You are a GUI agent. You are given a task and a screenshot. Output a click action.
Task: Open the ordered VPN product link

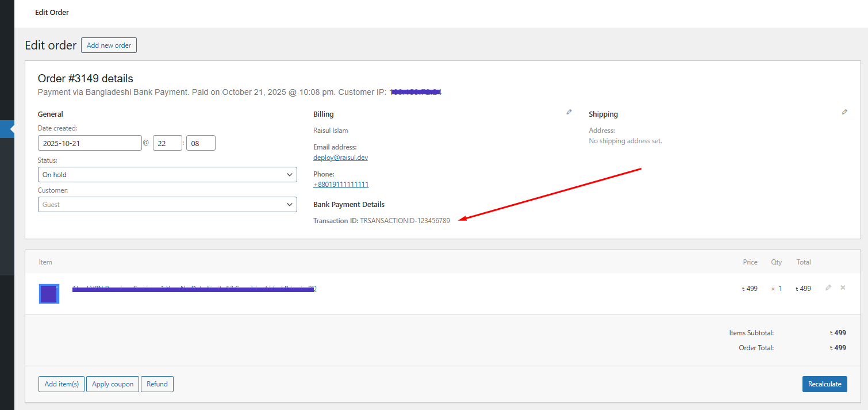tap(194, 288)
